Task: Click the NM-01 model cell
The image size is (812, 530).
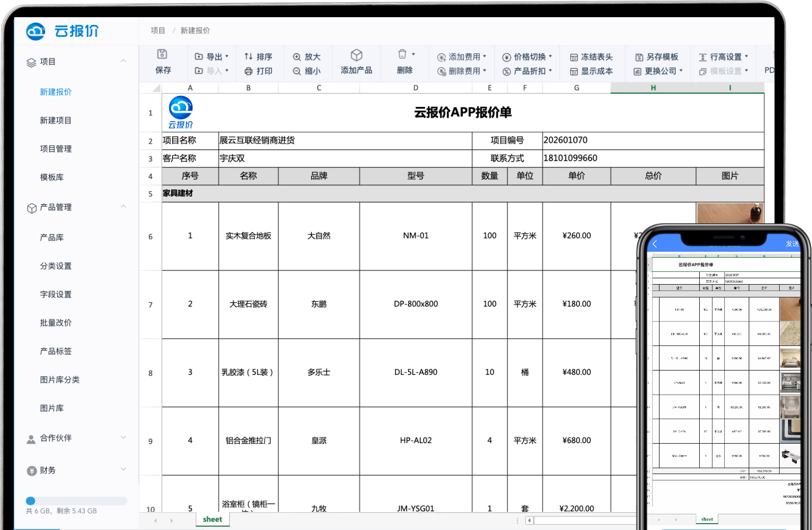Action: 416,236
